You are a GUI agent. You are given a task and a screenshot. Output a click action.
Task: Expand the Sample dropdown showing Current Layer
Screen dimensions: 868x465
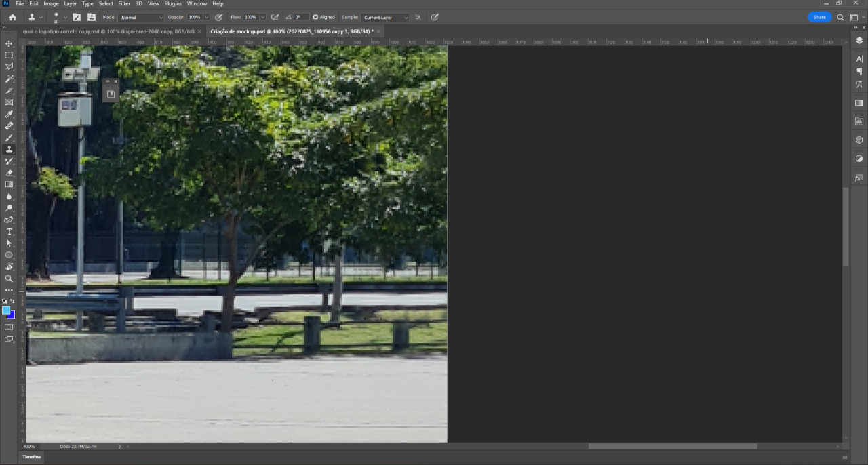pyautogui.click(x=384, y=17)
